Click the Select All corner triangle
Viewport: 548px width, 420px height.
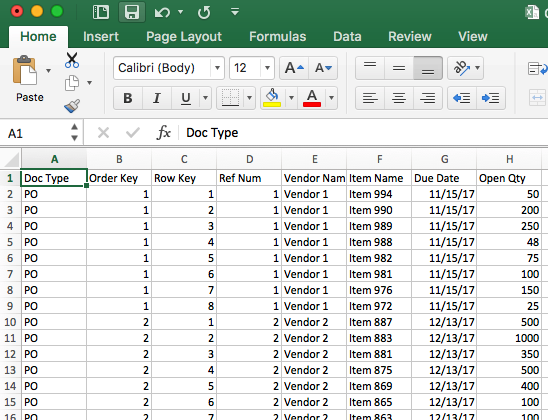pyautogui.click(x=11, y=159)
